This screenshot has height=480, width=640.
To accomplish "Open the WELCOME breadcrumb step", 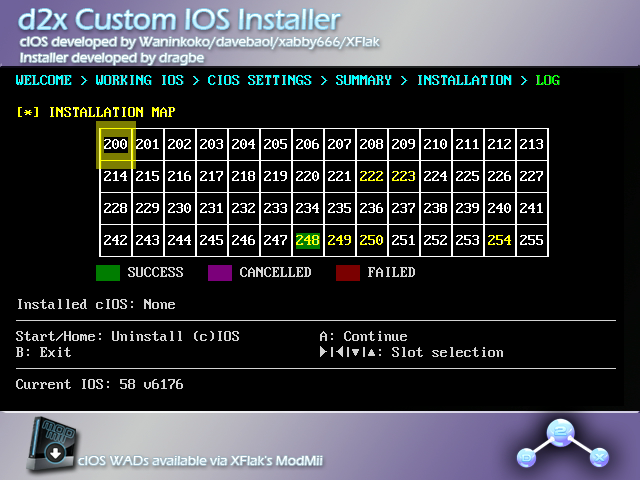I will click(44, 80).
